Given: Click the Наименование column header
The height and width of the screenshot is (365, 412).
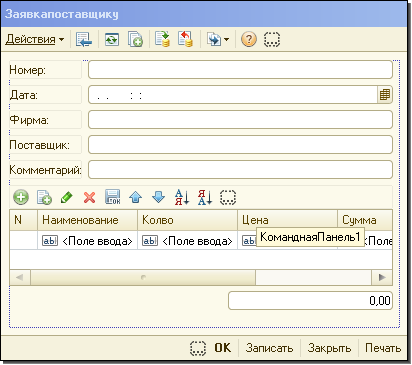Looking at the screenshot, I should pyautogui.click(x=87, y=220).
